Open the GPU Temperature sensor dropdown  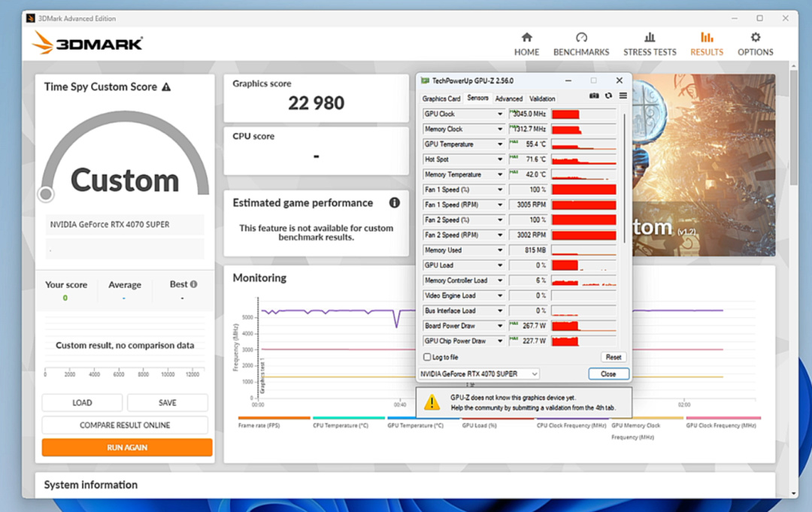pos(500,144)
